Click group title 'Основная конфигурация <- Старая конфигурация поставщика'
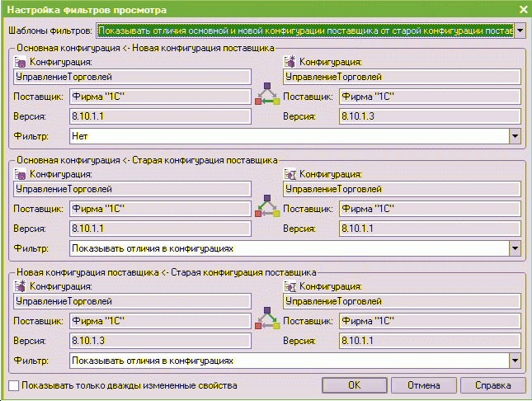Screen dimensions: 532x401 148,160
